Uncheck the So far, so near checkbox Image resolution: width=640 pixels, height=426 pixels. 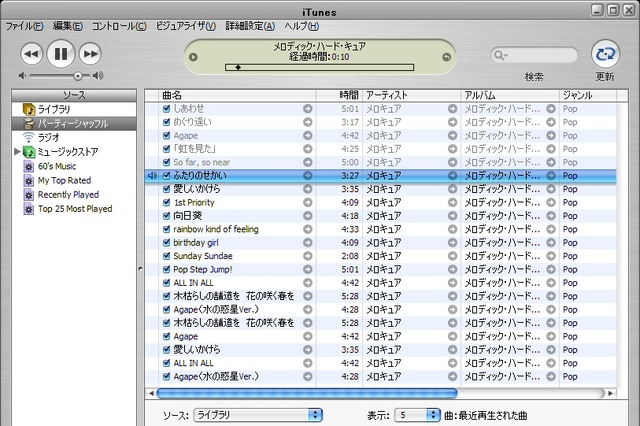pos(166,162)
